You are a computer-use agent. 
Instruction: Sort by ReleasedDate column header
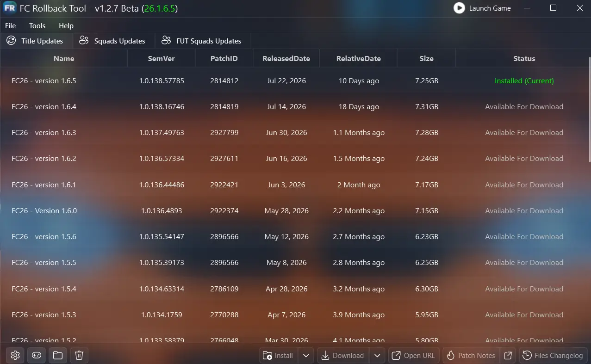point(286,59)
